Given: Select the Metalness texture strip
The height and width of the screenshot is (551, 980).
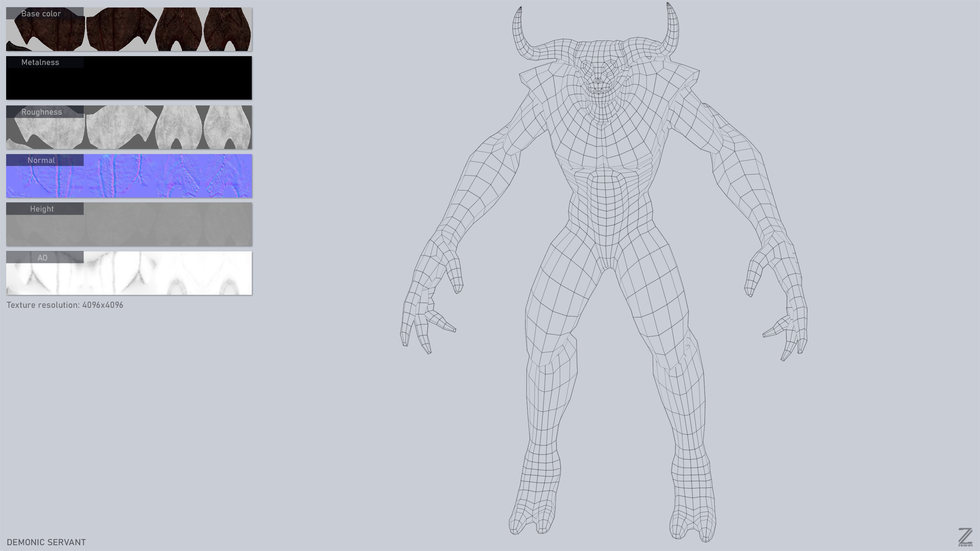Looking at the screenshot, I should (129, 78).
